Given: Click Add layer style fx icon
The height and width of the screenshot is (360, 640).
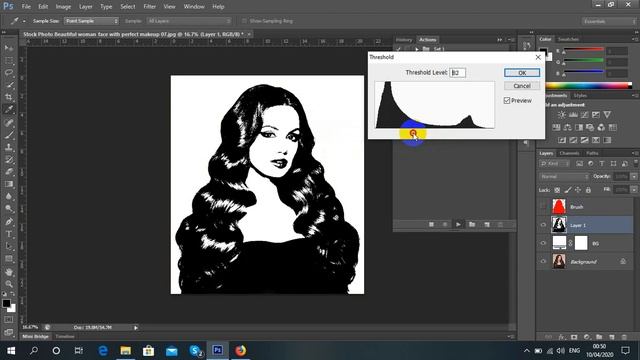Looking at the screenshot, I should click(562, 337).
